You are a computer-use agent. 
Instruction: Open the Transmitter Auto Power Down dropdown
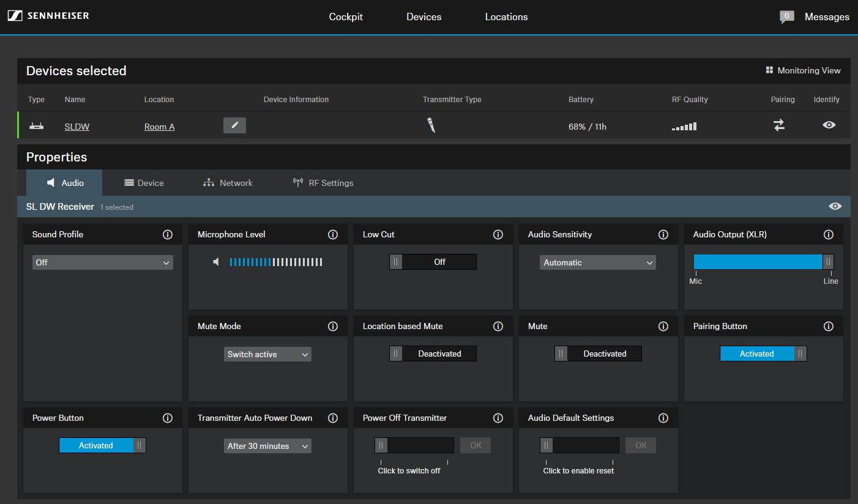tap(267, 446)
